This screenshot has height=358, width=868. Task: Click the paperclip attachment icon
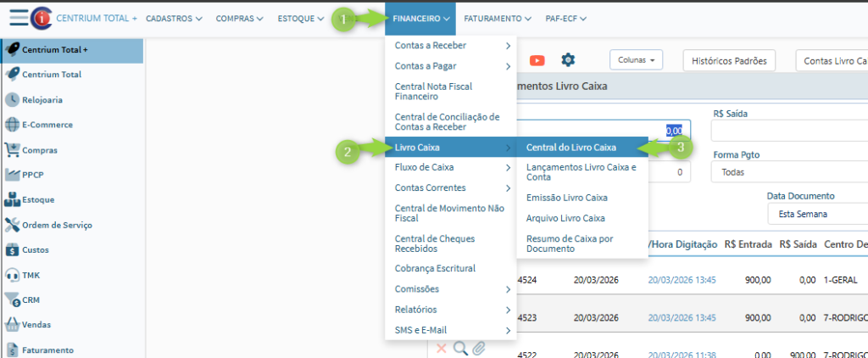tap(479, 348)
